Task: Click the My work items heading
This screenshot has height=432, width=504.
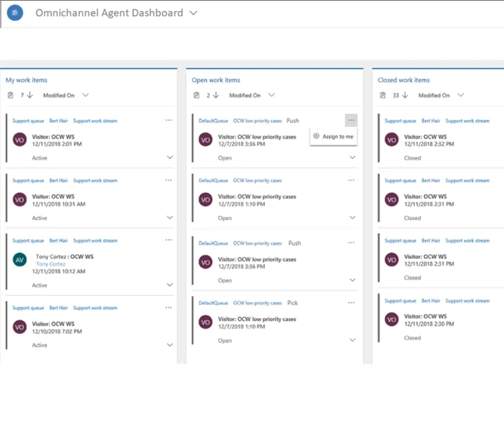Action: coord(26,80)
